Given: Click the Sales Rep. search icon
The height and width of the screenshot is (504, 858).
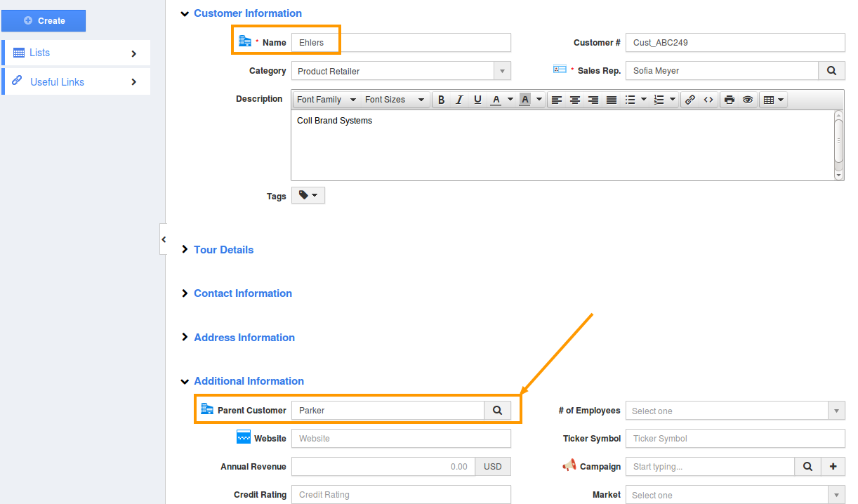Looking at the screenshot, I should tap(831, 71).
